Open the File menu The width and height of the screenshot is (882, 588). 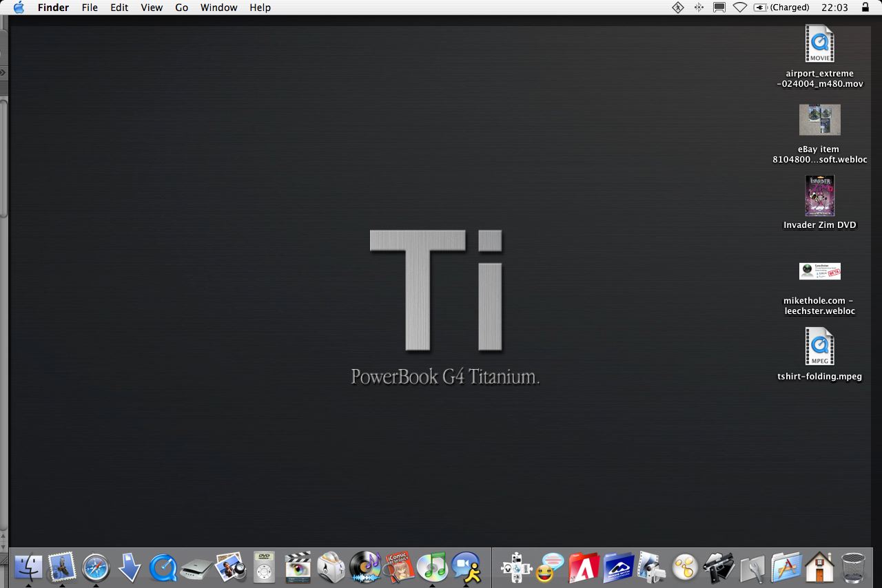(90, 8)
